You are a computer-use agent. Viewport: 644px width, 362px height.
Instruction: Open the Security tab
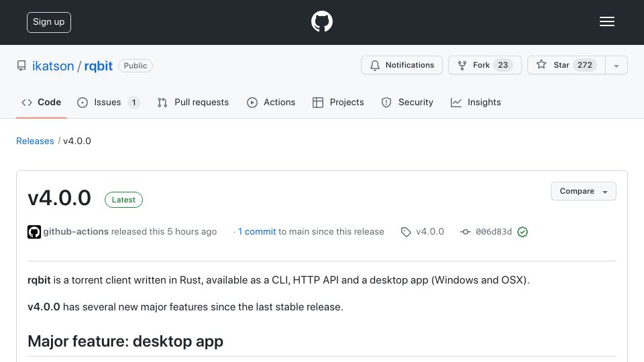407,102
